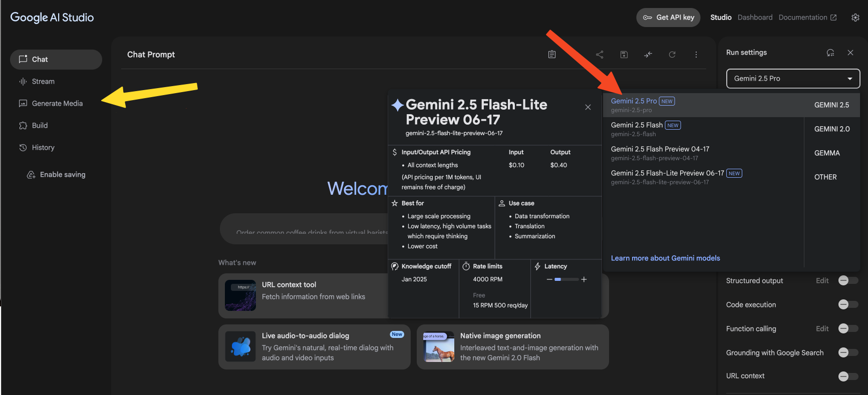
Task: Click the compare mode arrows icon
Action: [648, 55]
